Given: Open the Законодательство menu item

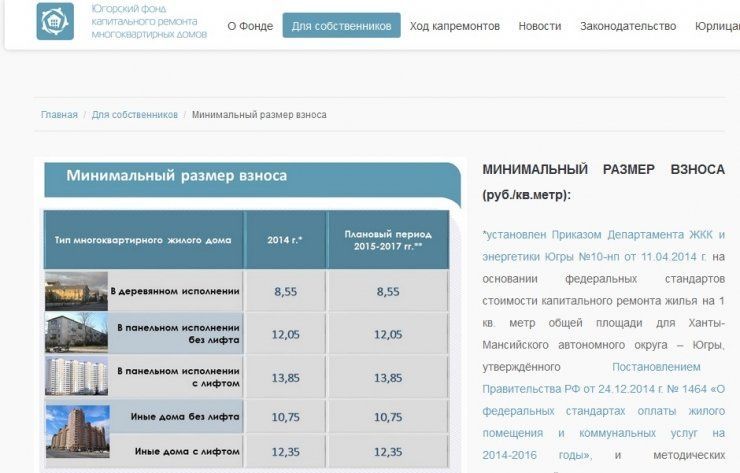Looking at the screenshot, I should click(628, 26).
